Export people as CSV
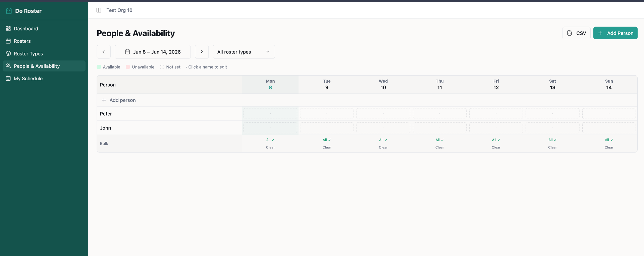 (x=576, y=33)
